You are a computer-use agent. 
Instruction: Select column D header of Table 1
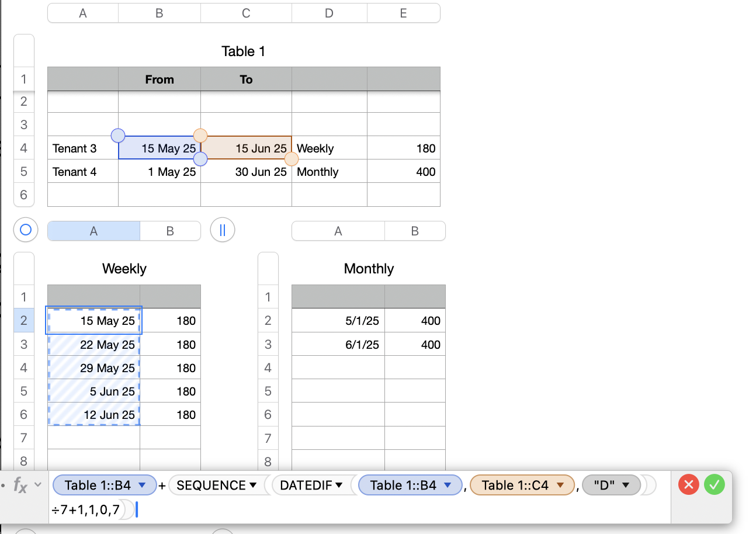[330, 13]
